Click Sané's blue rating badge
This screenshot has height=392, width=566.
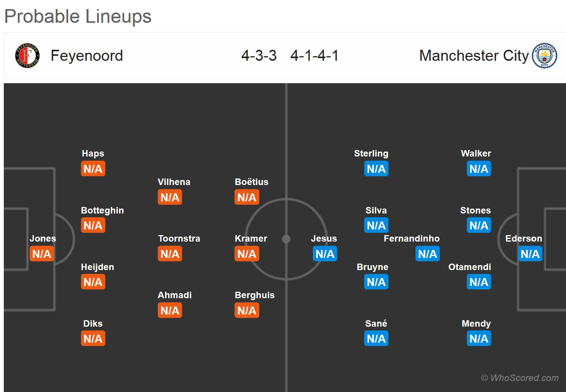click(376, 338)
